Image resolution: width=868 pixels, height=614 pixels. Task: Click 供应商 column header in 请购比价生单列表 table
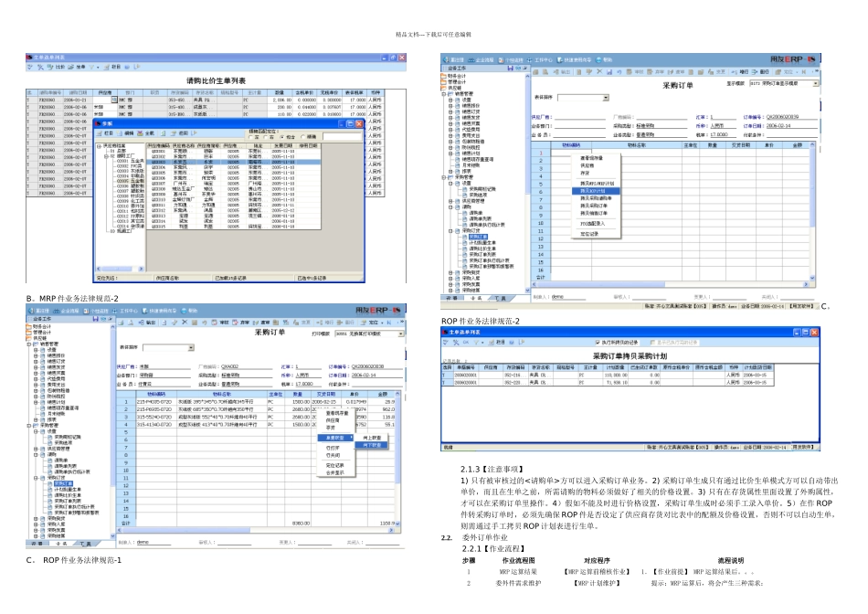[105, 92]
